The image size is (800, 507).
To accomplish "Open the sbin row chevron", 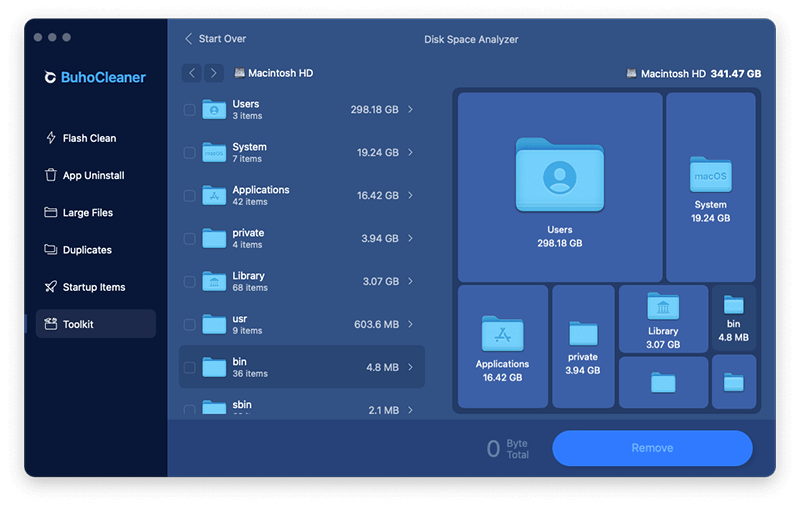I will point(410,410).
